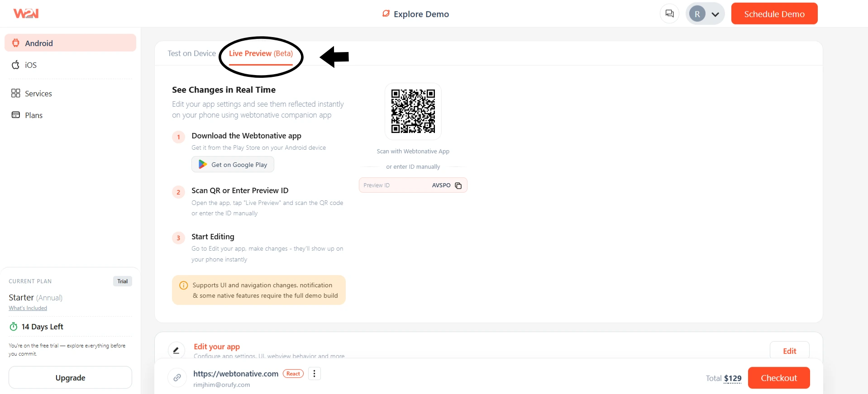Click the Scan QR or Enter Preview ID heading
The height and width of the screenshot is (394, 868).
click(x=240, y=190)
